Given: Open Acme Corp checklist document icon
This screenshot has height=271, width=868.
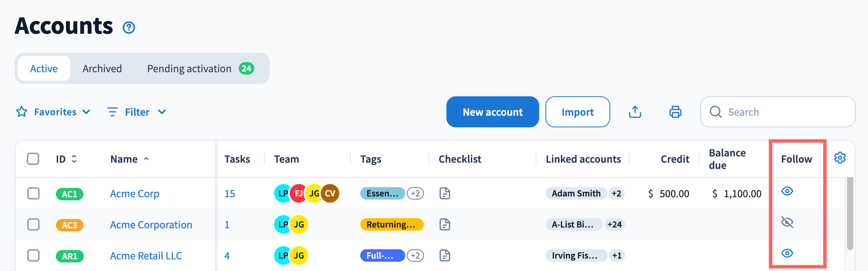Looking at the screenshot, I should click(445, 193).
